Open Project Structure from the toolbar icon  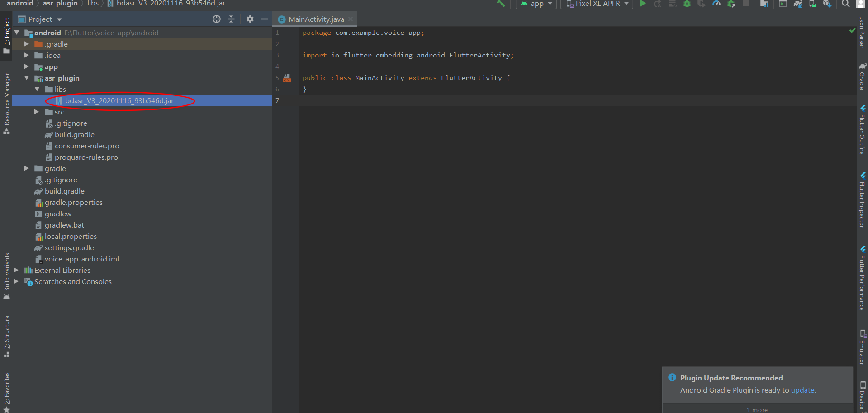click(764, 4)
